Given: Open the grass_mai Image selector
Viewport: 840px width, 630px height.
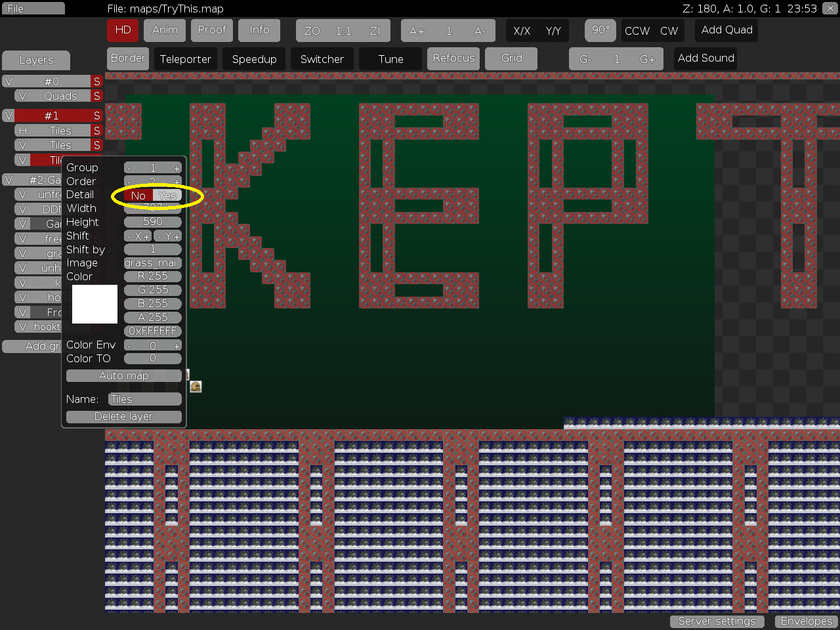Looking at the screenshot, I should click(152, 263).
